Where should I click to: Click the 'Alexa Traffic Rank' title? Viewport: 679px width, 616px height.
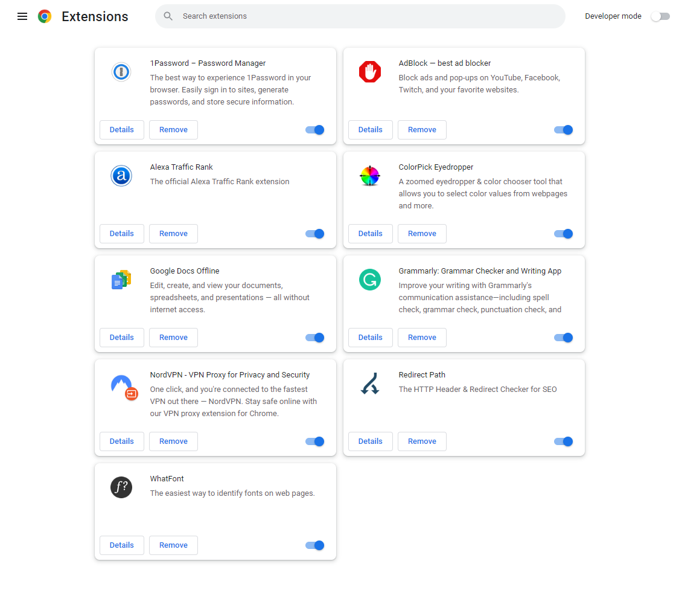(182, 167)
